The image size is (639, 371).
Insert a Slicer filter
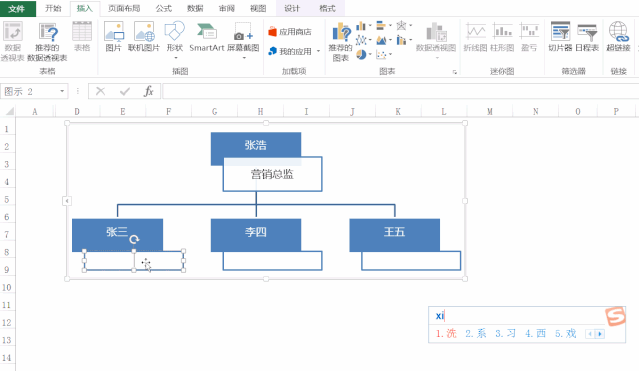560,37
